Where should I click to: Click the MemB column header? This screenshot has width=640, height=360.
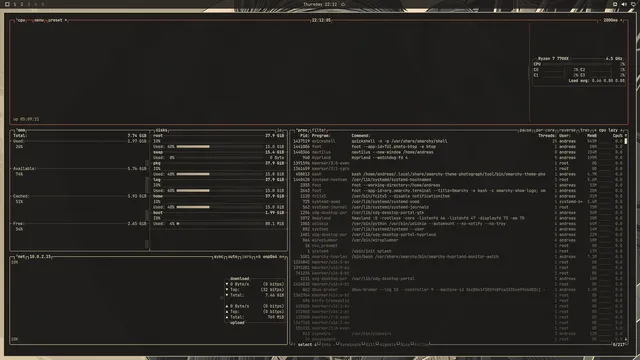point(591,136)
